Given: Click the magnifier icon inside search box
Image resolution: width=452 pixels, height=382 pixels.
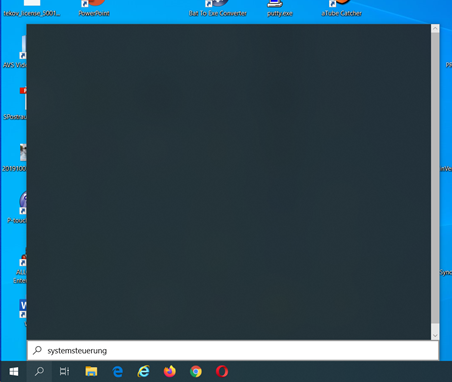Looking at the screenshot, I should (x=37, y=350).
